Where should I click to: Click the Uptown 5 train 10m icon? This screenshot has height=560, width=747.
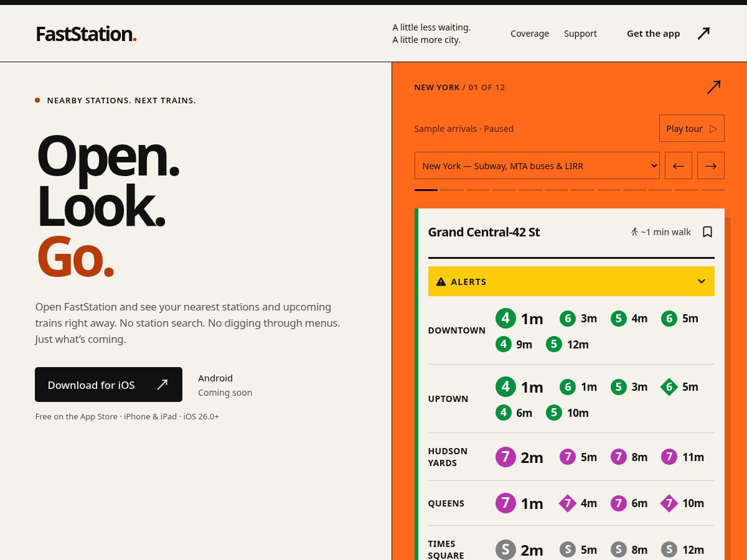(554, 413)
